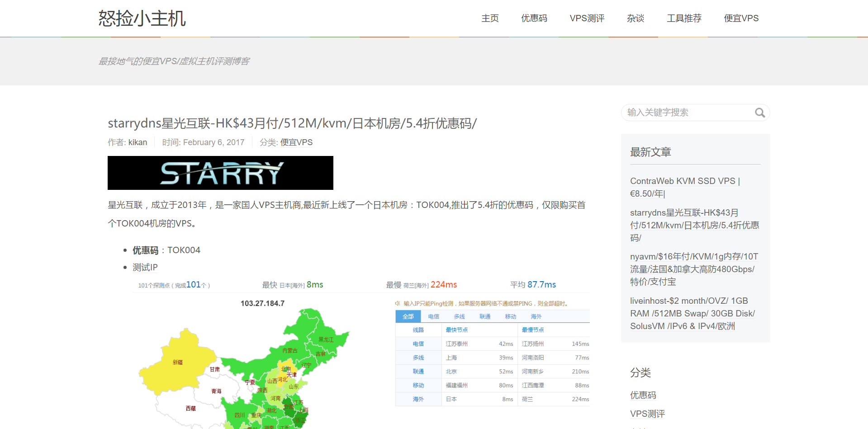This screenshot has width=868, height=429.
Task: Click the 河南洛阳 table cell
Action: 533,358
